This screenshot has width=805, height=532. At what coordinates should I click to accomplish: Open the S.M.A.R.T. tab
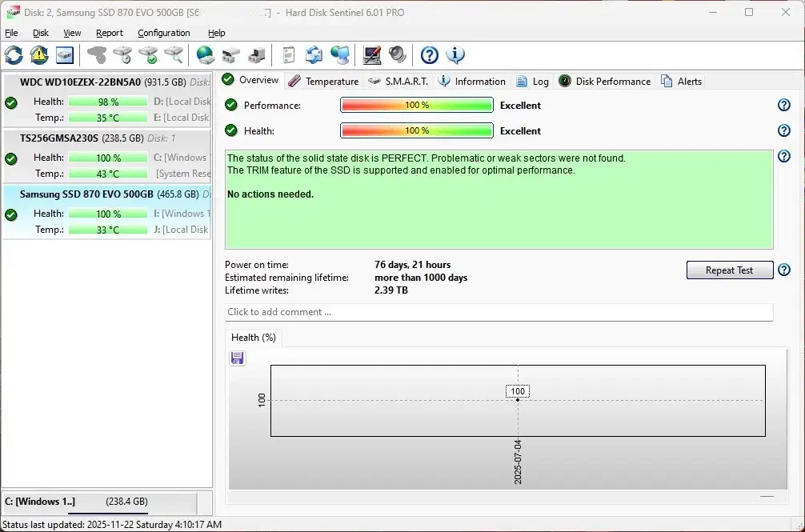[398, 82]
